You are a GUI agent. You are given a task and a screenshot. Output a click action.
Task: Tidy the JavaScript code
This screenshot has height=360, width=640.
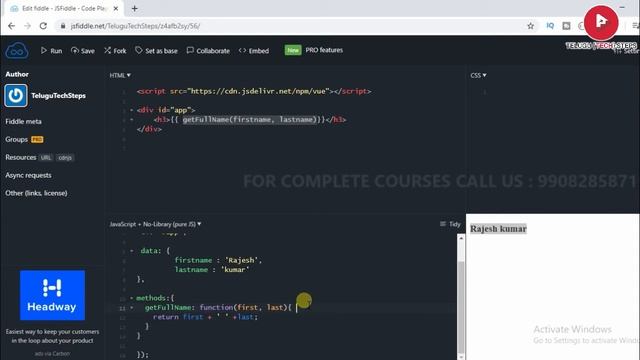tap(450, 224)
